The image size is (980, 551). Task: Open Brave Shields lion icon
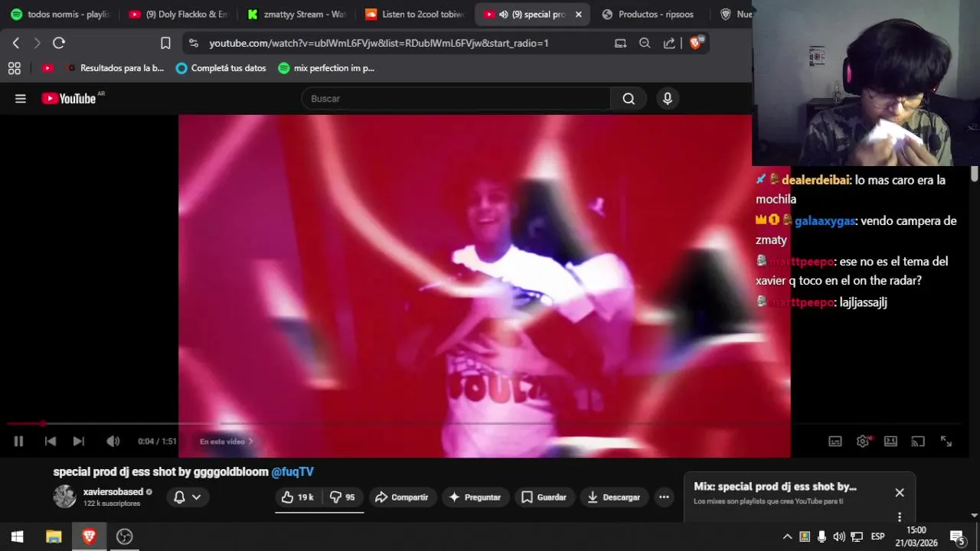click(696, 44)
